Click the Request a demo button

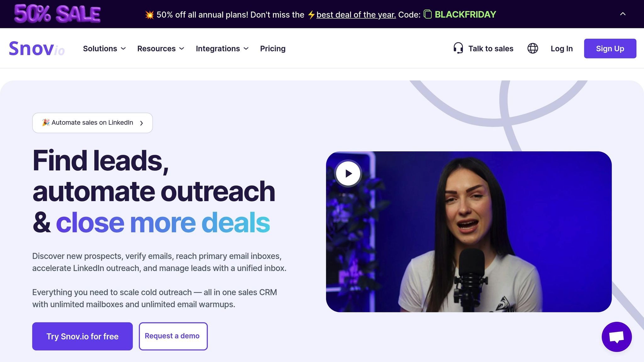tap(173, 336)
